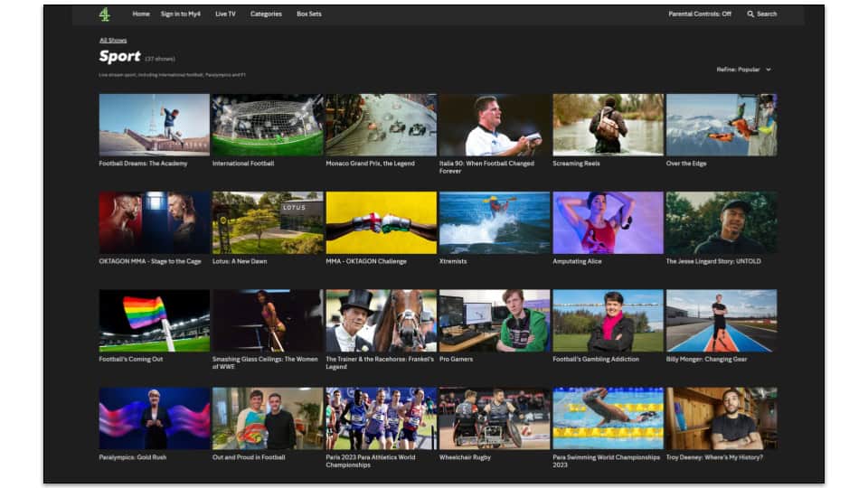Open Pro Gamers show thumbnail
The height and width of the screenshot is (488, 868).
pos(495,320)
